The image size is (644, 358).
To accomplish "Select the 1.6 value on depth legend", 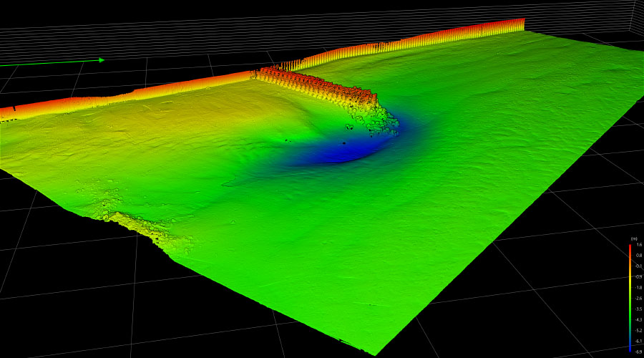I will (x=638, y=245).
